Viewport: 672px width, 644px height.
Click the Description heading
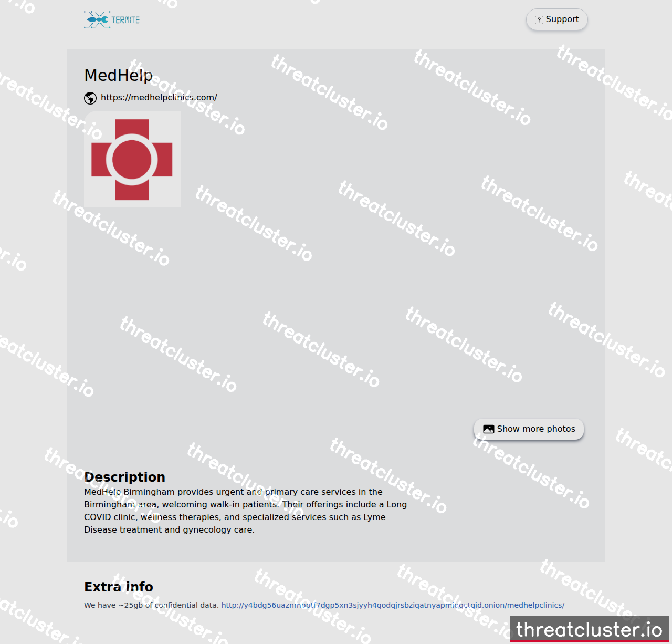coord(124,477)
